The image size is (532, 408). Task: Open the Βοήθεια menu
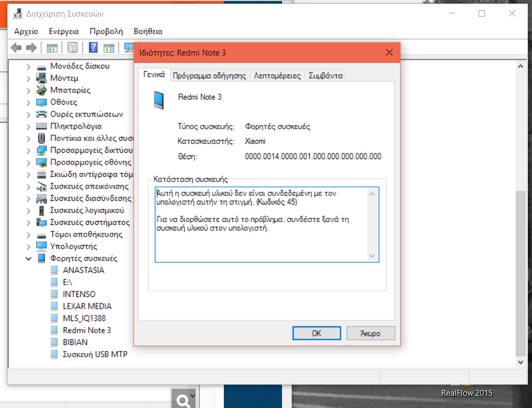(x=148, y=31)
